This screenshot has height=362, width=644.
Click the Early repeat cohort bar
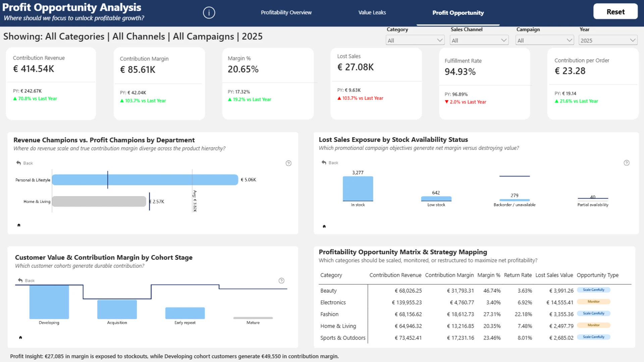[185, 313]
